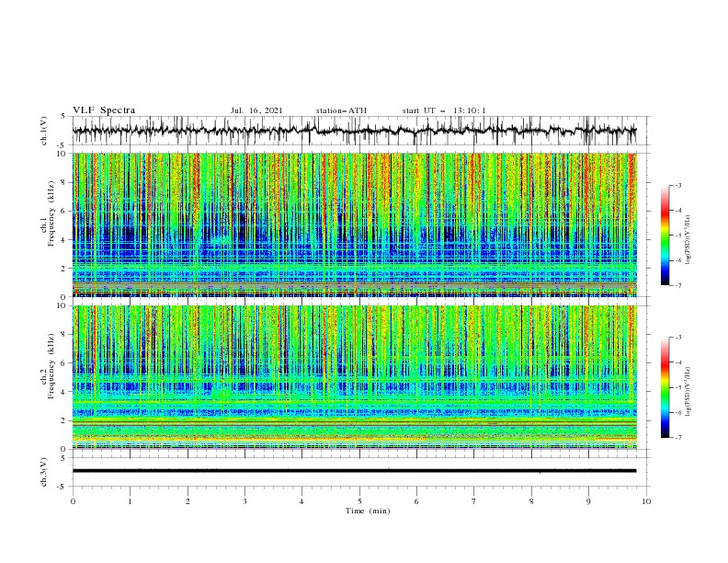728x563 pixels.
Task: Click the ch.1 colorbar "log(PSD)(V²/Hz)" label
Action: click(x=688, y=240)
